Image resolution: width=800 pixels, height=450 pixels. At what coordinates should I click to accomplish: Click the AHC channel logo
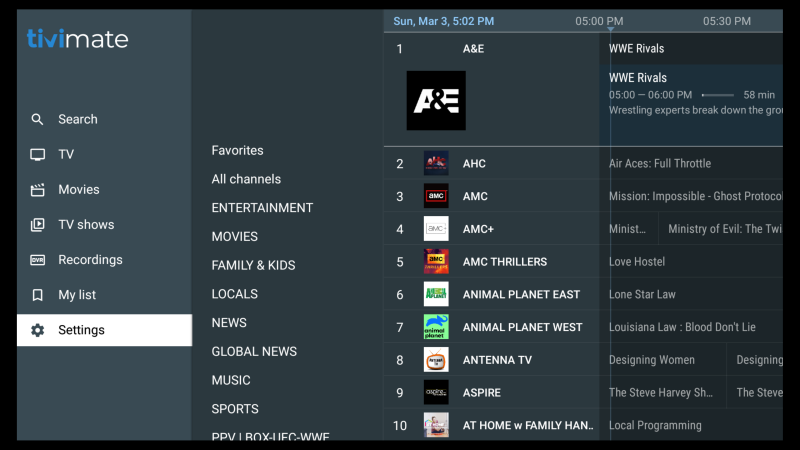(x=436, y=163)
